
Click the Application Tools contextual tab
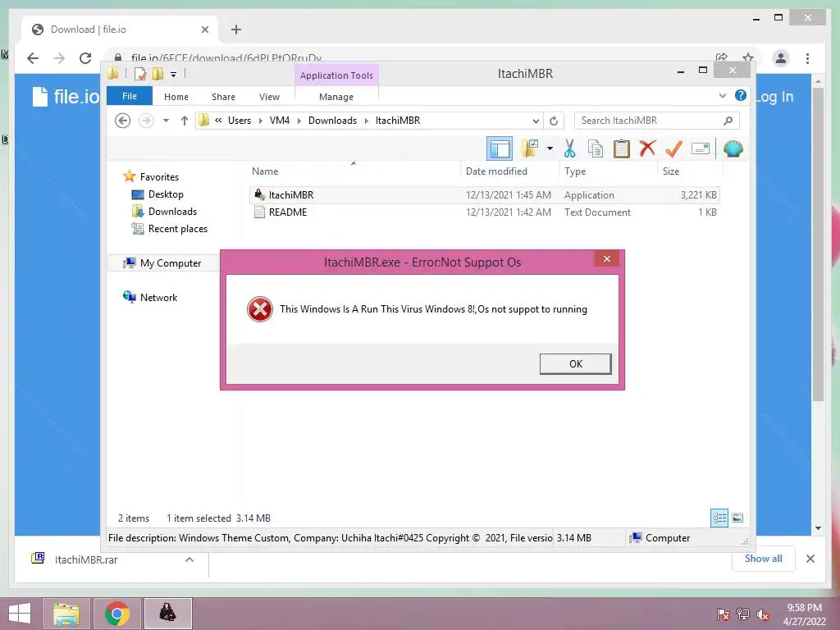pos(336,75)
